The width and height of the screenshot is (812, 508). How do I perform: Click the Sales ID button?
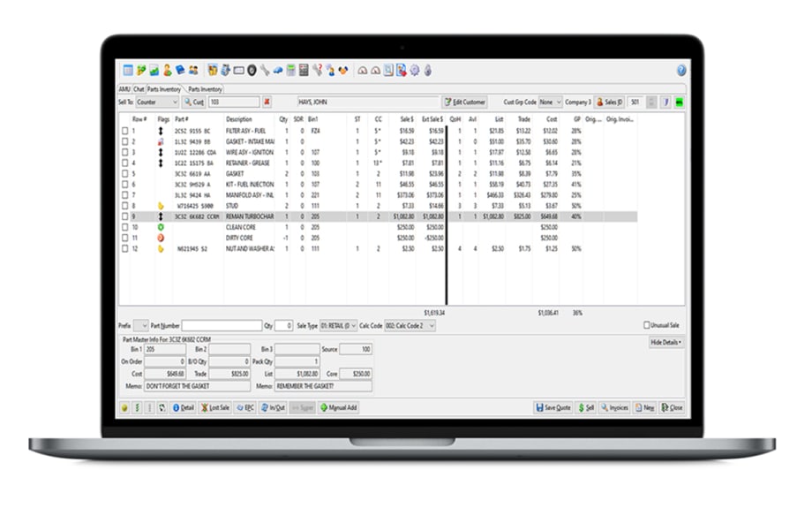click(610, 102)
